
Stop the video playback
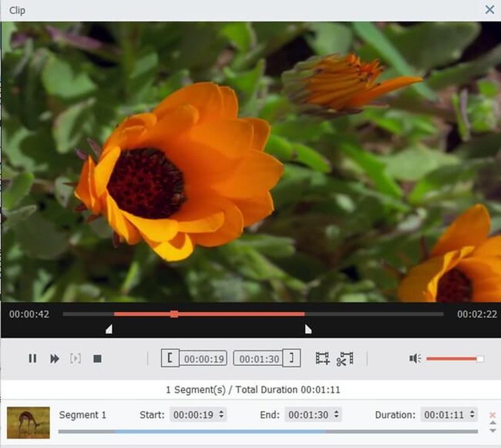(97, 358)
